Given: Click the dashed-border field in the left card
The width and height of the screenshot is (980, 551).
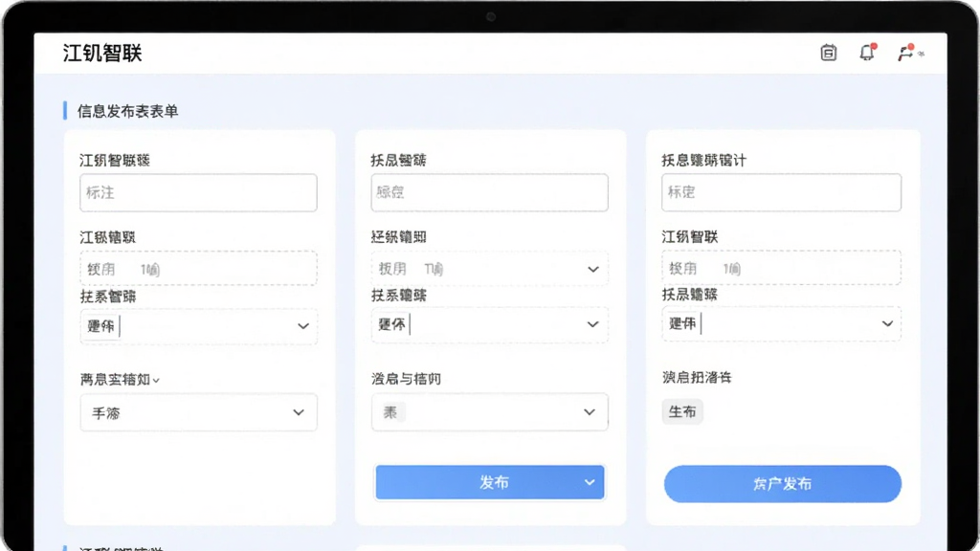Looking at the screenshot, I should 198,269.
